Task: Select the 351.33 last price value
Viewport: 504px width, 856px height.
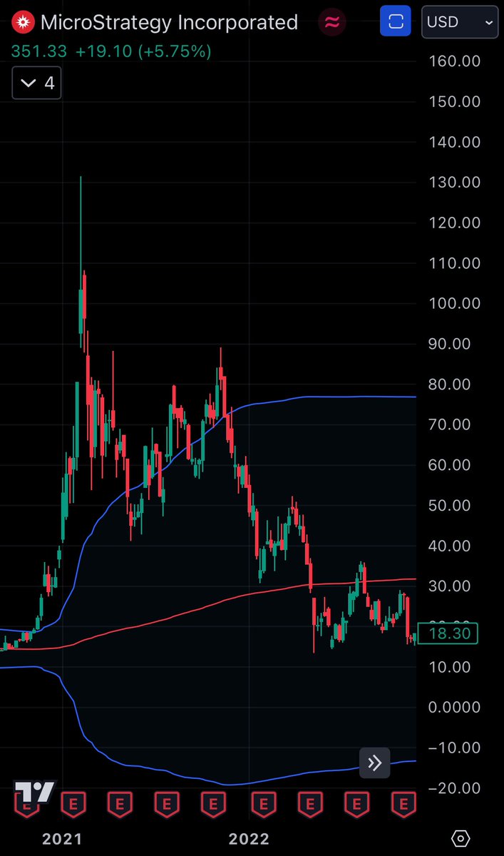Action: tap(38, 52)
